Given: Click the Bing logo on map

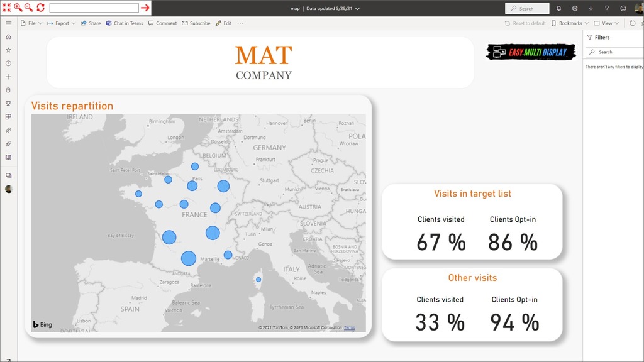Looking at the screenshot, I should point(43,325).
